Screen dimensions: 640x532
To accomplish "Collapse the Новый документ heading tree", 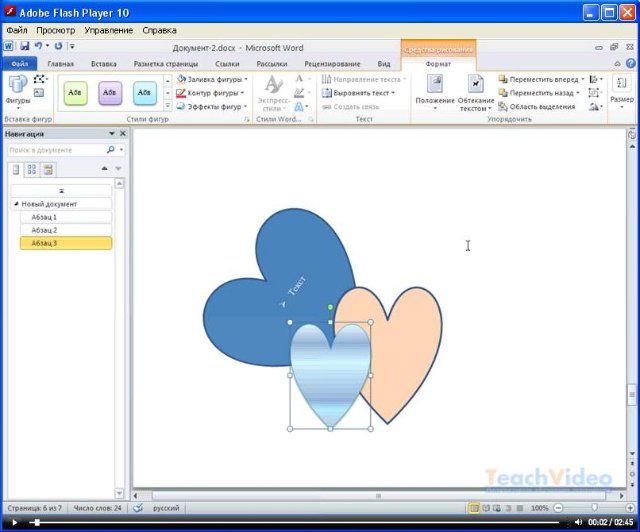I will (16, 204).
